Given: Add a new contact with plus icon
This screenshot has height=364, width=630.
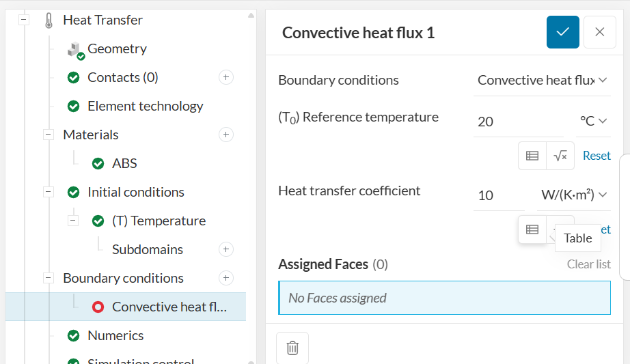Looking at the screenshot, I should coord(226,77).
